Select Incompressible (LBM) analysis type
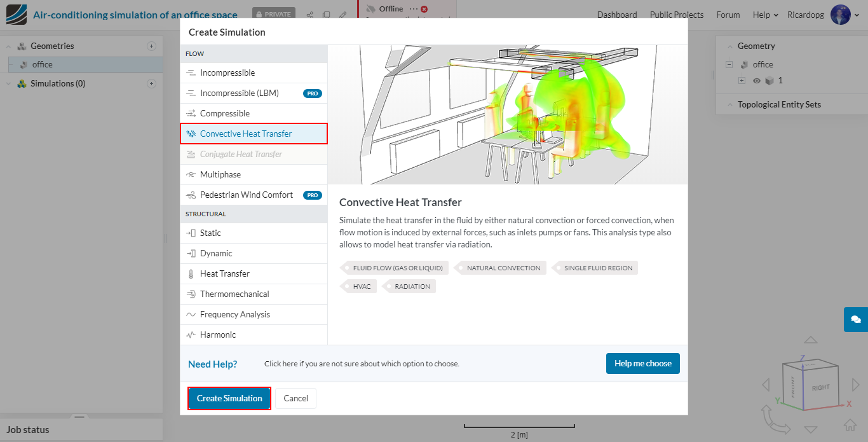Viewport: 868px width, 442px height. click(x=254, y=93)
